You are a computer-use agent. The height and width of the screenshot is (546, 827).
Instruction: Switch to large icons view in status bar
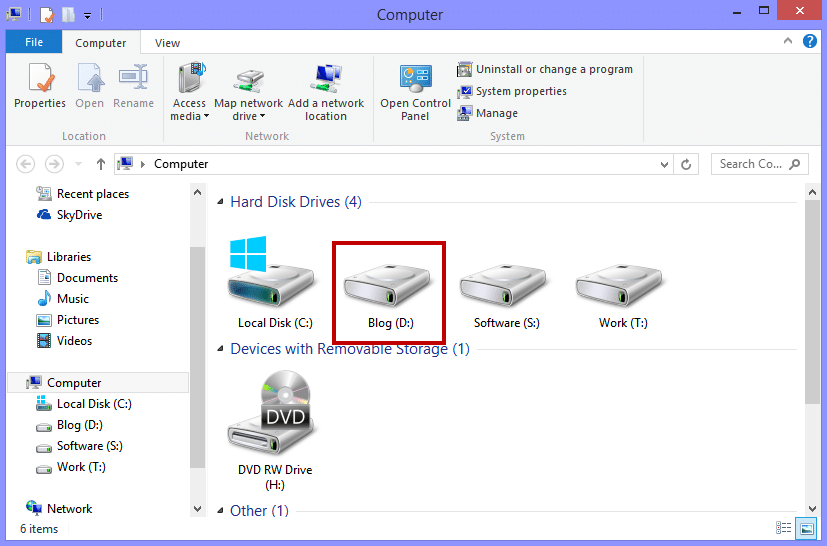point(806,528)
